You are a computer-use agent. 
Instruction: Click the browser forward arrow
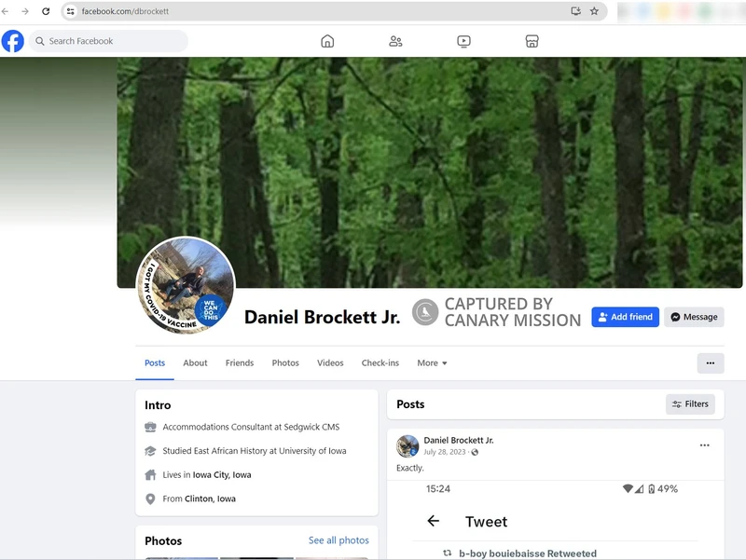25,11
